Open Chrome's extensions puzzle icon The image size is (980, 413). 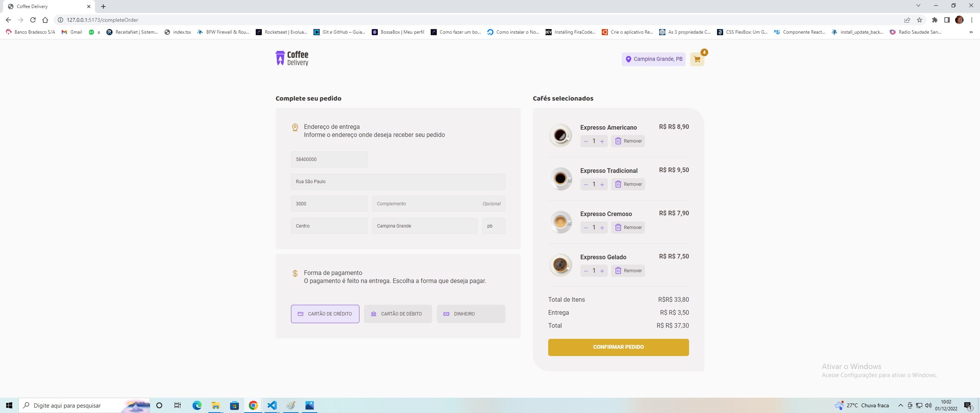tap(934, 20)
